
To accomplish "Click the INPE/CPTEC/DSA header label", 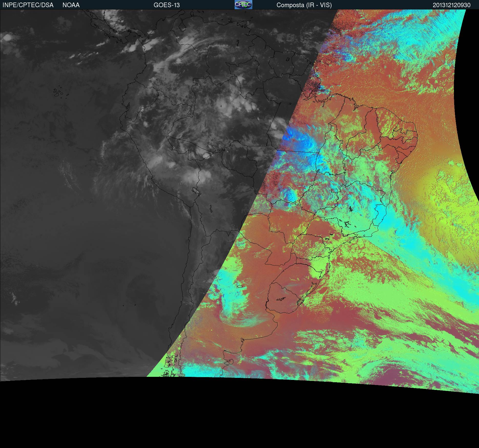I will point(28,5).
